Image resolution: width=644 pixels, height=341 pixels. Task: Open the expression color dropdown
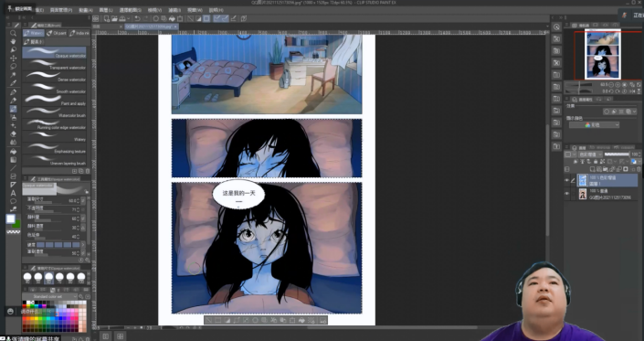[x=594, y=125]
